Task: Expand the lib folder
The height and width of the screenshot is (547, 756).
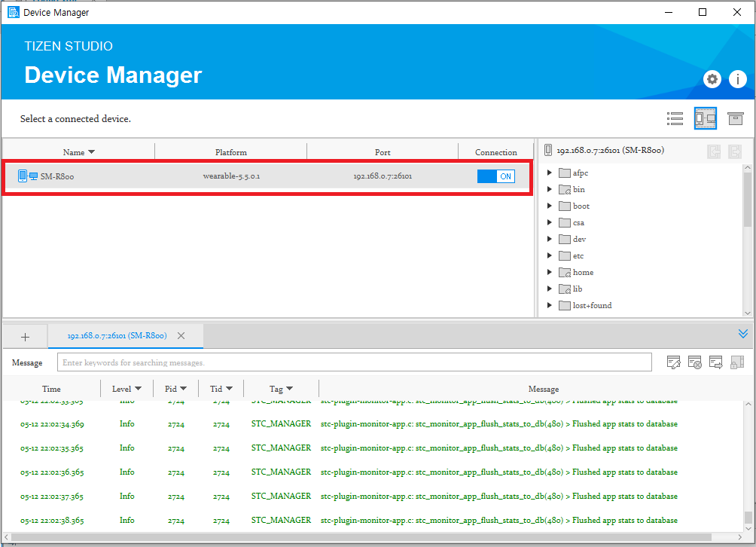Action: coord(549,289)
